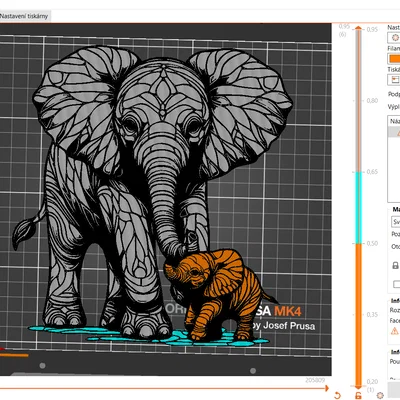This screenshot has height=400, width=400.
Task: Select the bottom thumb of the vertical layer slider
Action: [358, 387]
